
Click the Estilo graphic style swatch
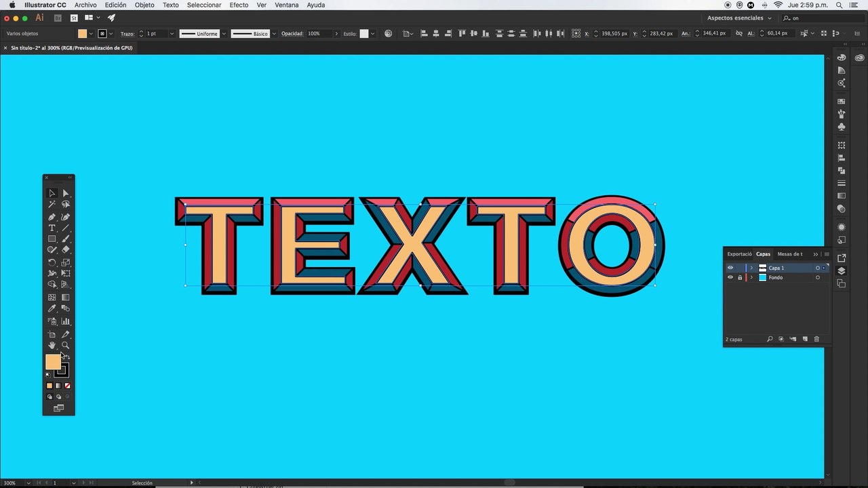pos(364,33)
